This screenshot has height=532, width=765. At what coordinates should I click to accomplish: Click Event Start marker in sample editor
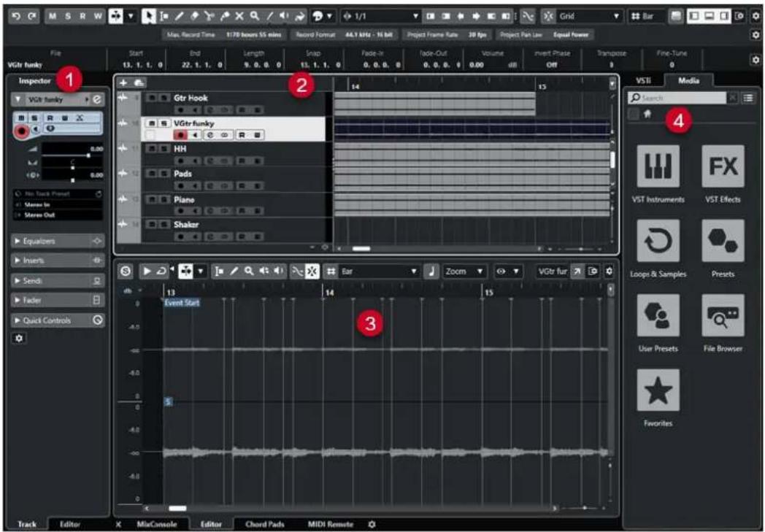(x=182, y=303)
